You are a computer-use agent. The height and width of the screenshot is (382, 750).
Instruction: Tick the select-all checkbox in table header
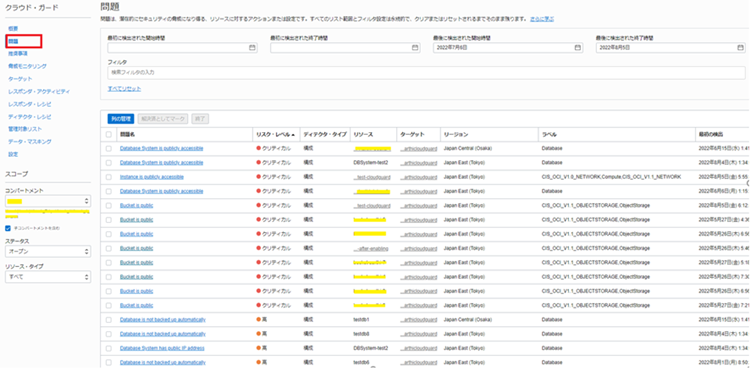(109, 135)
